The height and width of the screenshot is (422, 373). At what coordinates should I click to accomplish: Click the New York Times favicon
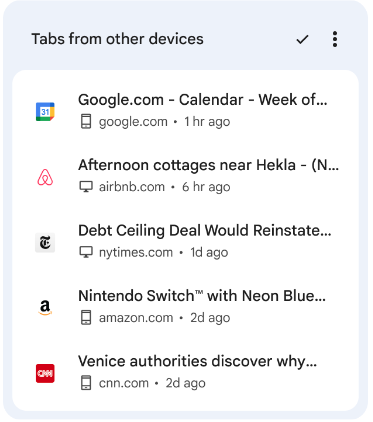click(45, 242)
